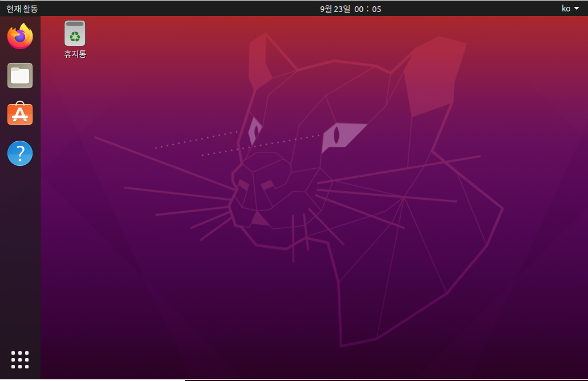Launch the Files manager from dock
Image resolution: width=588 pixels, height=381 pixels.
click(x=20, y=76)
